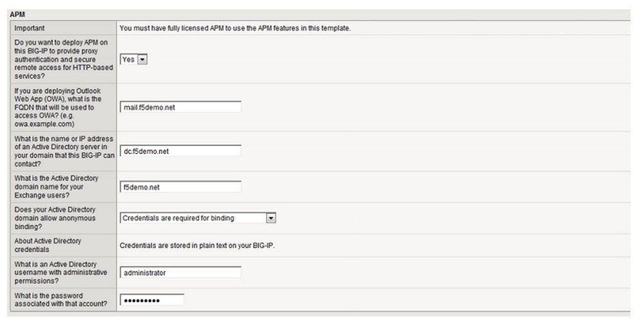
Task: Expand the anonymous binding credentials dropdown
Action: (x=198, y=218)
